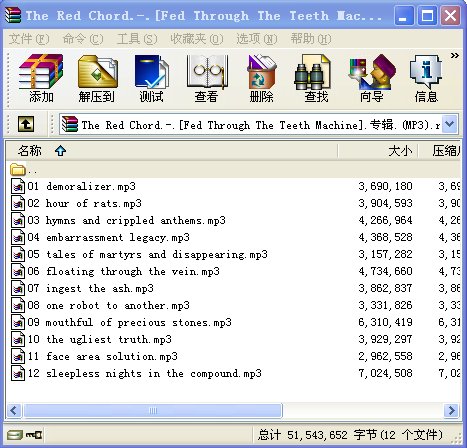Select '04 embarrassment legacy.mp3'
Image resolution: width=467 pixels, height=448 pixels.
point(109,237)
